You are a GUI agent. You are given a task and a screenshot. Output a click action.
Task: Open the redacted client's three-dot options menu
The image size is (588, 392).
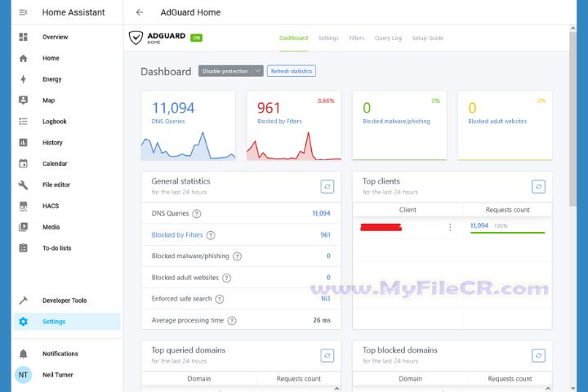450,227
